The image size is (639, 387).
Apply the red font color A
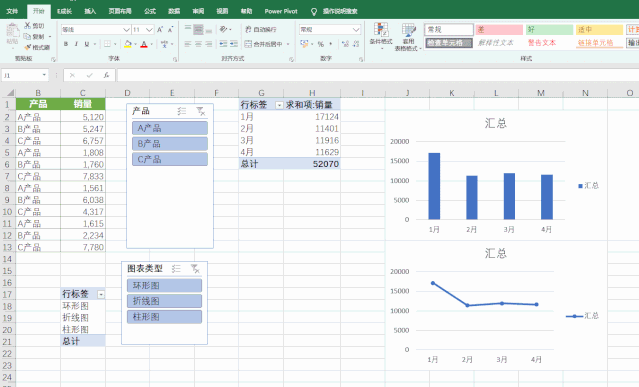[x=144, y=44]
